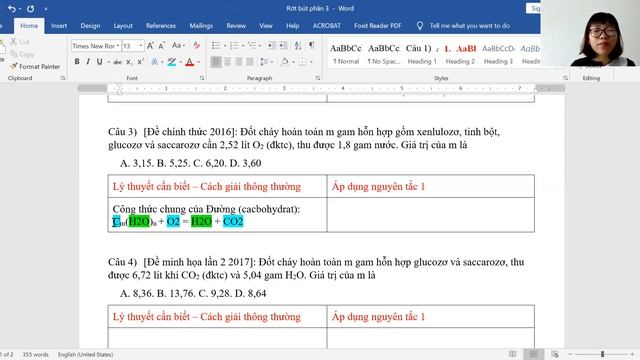
Task: Toggle Italic formatting
Action: [x=88, y=62]
